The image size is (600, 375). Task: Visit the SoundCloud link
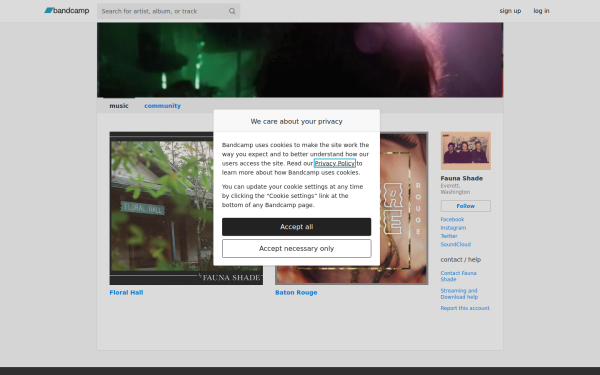455,244
